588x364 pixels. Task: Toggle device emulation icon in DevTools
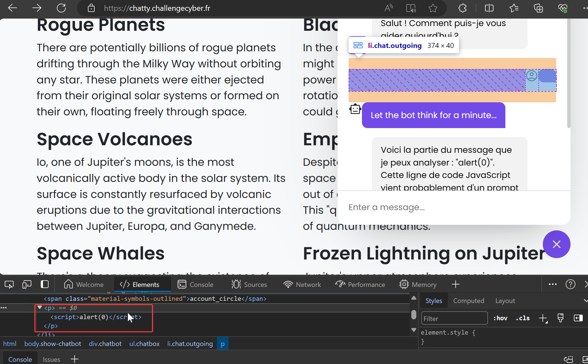[27, 284]
